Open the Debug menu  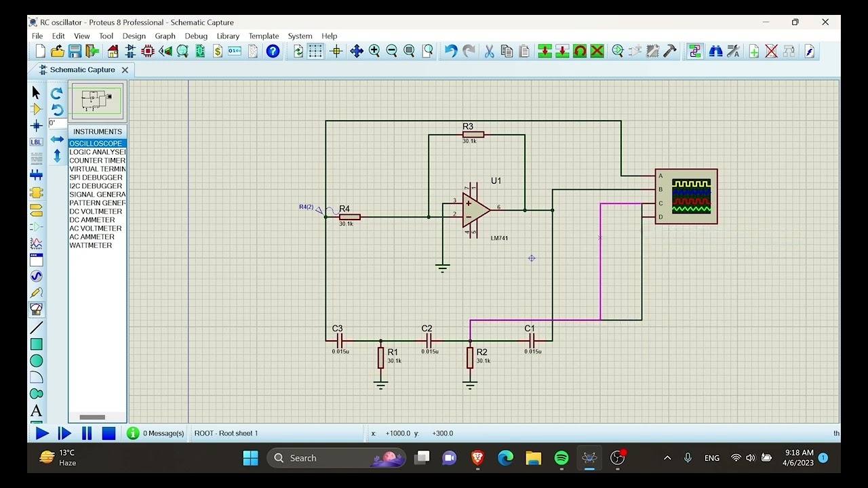coord(196,36)
